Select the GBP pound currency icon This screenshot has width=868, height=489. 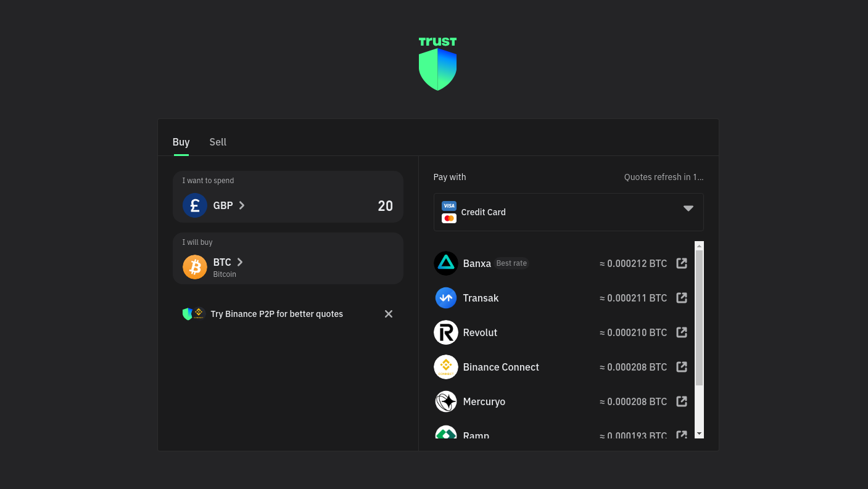pyautogui.click(x=195, y=205)
